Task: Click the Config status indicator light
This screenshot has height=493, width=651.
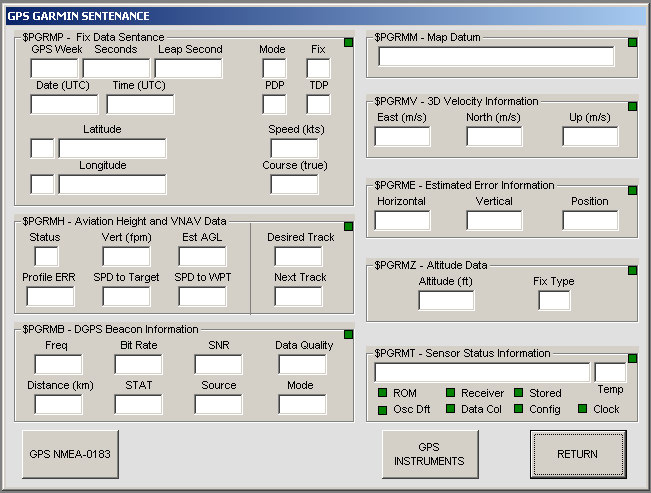Action: coord(519,409)
